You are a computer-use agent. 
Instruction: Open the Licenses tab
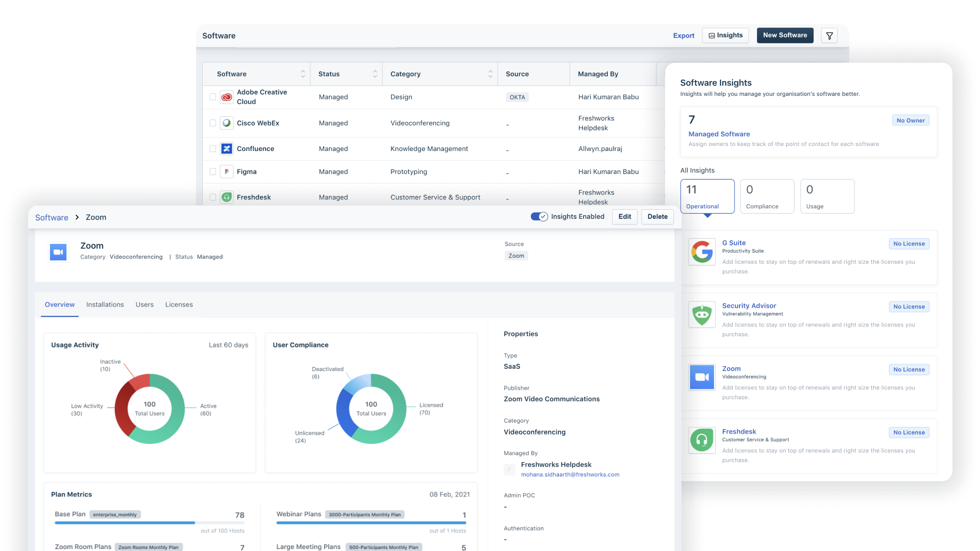pos(179,305)
